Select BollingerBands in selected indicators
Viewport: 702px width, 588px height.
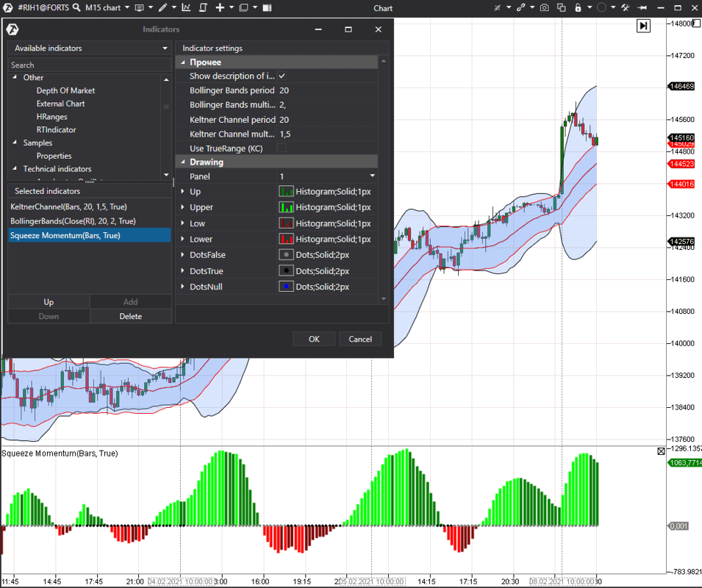tap(90, 221)
